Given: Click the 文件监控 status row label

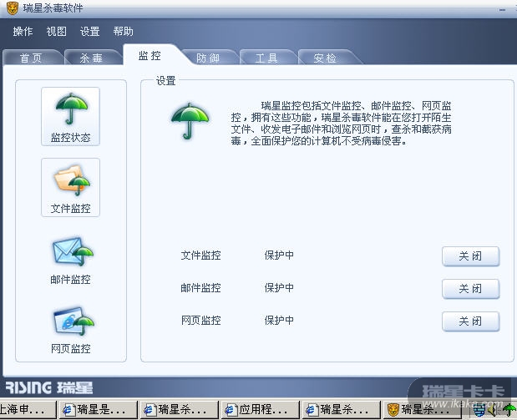Looking at the screenshot, I should (x=200, y=255).
